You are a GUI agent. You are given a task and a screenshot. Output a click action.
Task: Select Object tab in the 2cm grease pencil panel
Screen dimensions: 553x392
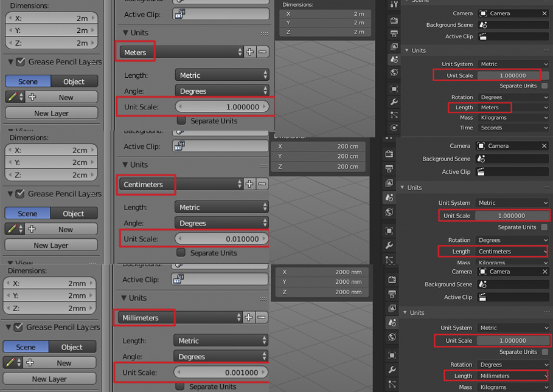click(x=74, y=213)
